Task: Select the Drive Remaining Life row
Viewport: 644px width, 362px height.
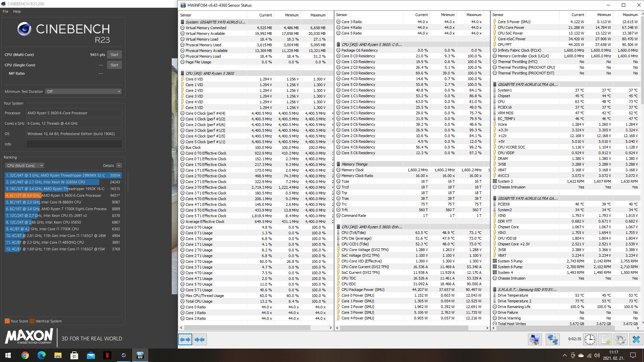Action: [x=566, y=307]
